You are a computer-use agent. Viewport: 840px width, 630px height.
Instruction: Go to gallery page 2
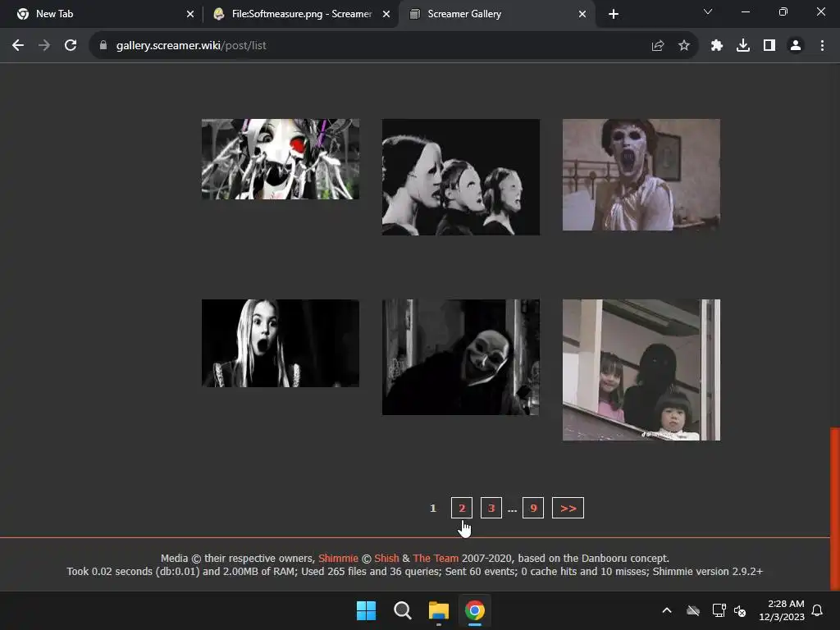(x=462, y=508)
